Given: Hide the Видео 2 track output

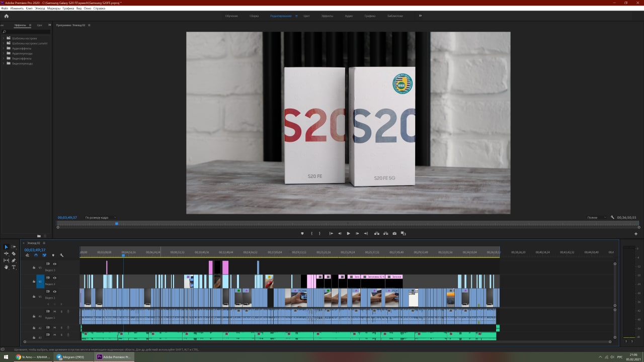Looking at the screenshot, I should point(55,278).
